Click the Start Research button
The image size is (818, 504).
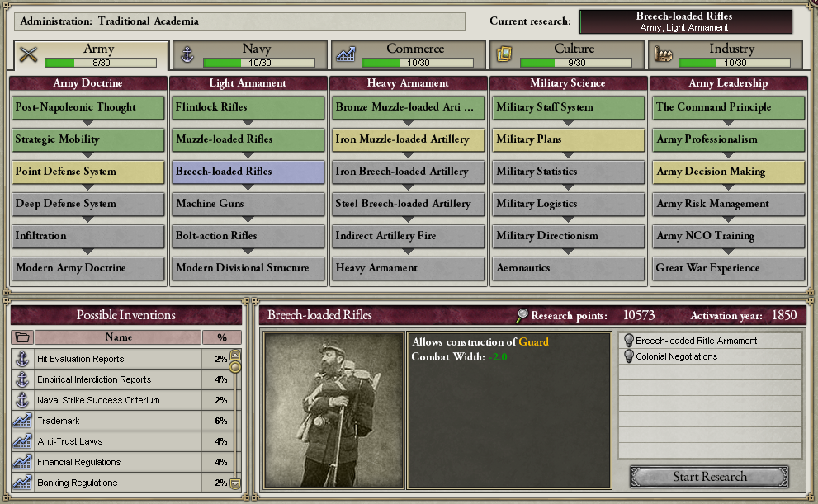click(710, 477)
